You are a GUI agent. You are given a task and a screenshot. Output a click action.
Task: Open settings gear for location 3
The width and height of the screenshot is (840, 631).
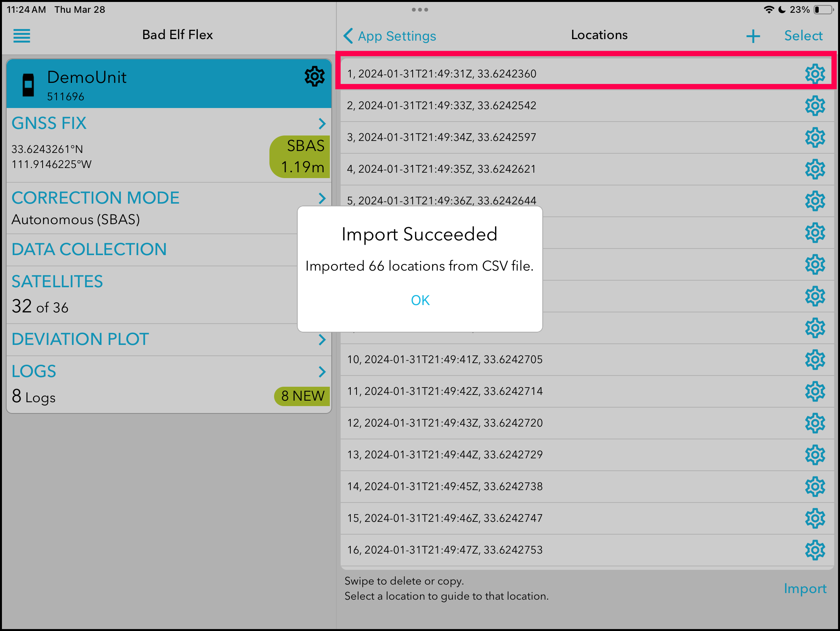coord(815,137)
